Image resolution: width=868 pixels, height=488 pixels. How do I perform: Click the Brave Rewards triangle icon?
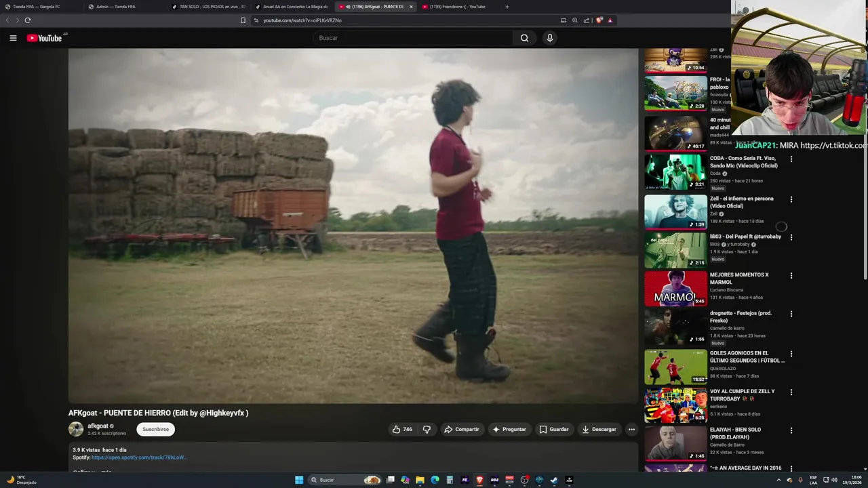pyautogui.click(x=610, y=20)
